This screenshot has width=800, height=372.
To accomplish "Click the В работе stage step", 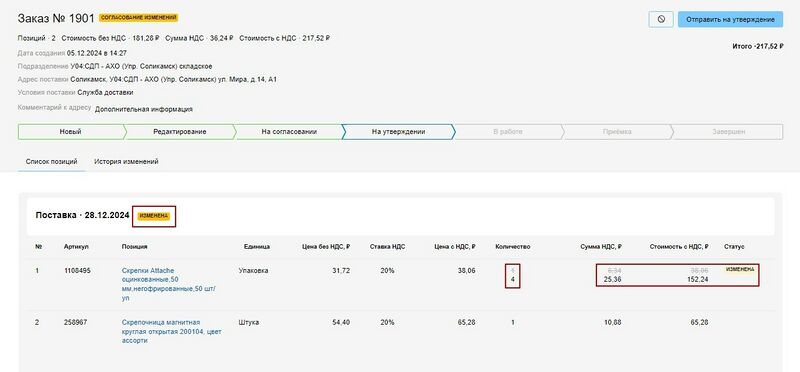I will [x=508, y=132].
